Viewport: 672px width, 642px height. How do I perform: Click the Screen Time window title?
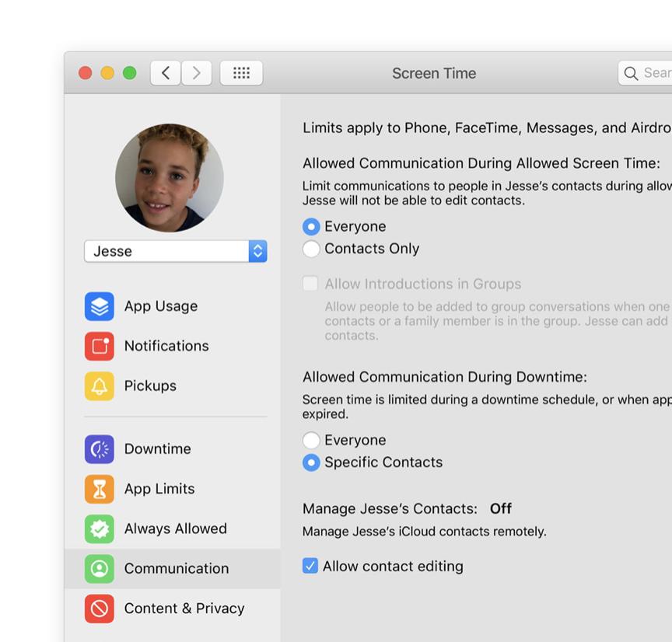pos(434,73)
